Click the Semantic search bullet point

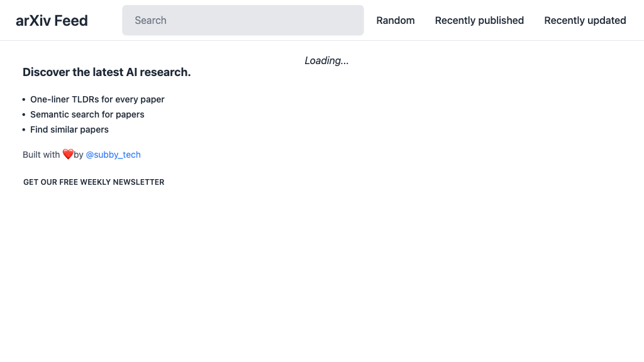coord(87,114)
